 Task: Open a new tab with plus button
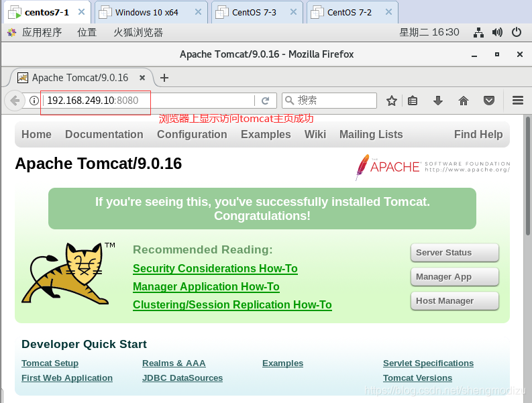click(x=164, y=78)
